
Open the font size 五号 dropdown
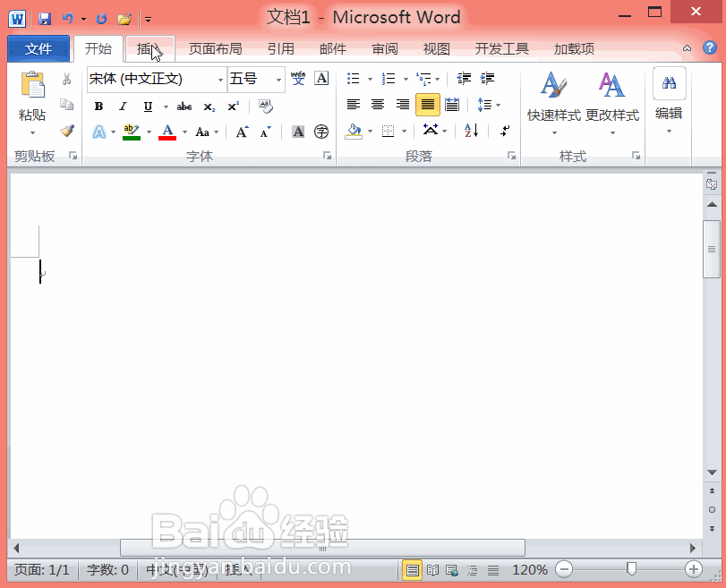click(x=278, y=80)
